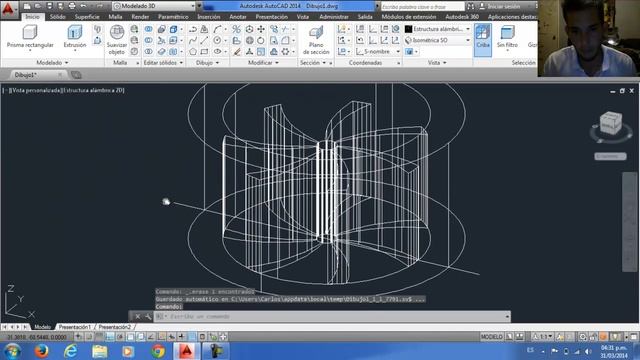Expand the Dibujo panel

[x=207, y=62]
